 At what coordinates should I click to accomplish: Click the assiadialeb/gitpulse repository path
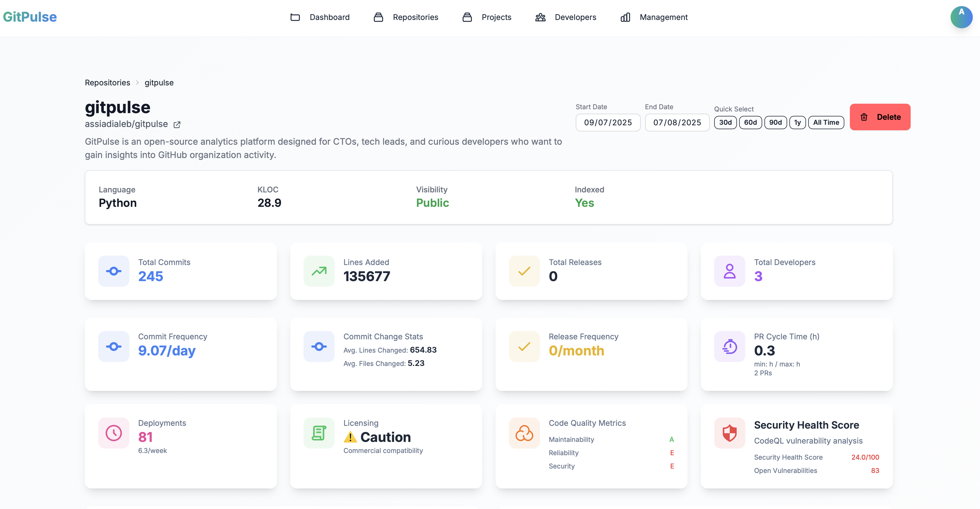[126, 124]
